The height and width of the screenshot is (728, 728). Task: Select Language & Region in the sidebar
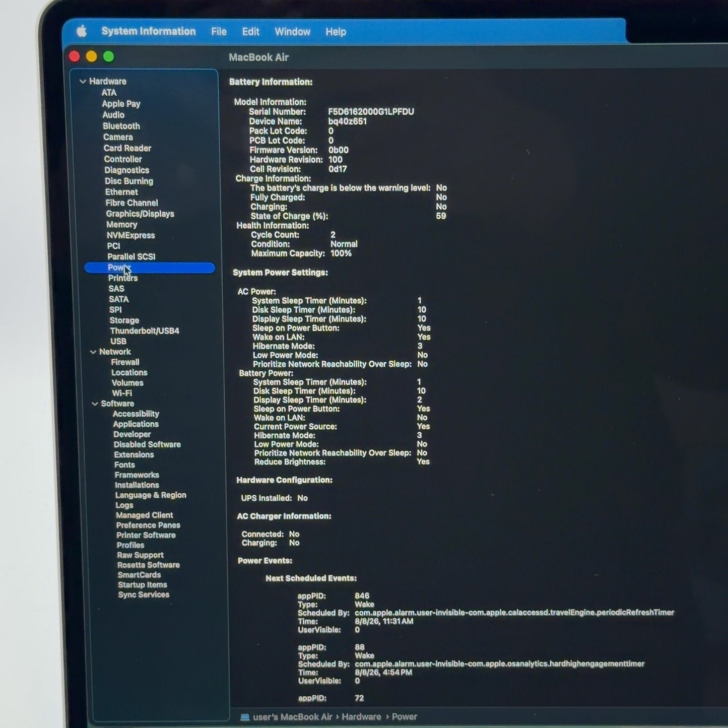click(x=151, y=495)
